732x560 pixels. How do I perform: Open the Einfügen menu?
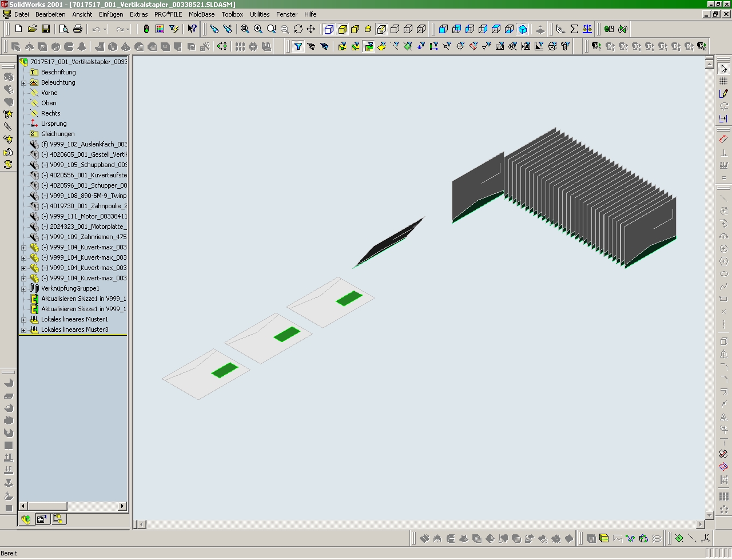click(111, 14)
